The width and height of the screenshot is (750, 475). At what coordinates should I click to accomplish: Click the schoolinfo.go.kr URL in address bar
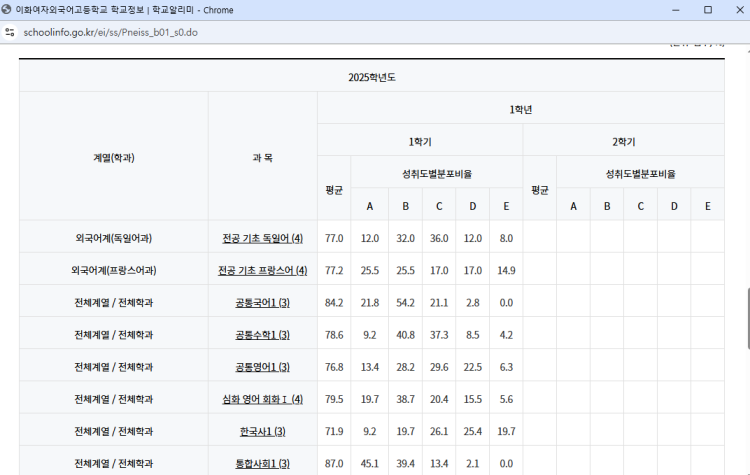click(110, 32)
